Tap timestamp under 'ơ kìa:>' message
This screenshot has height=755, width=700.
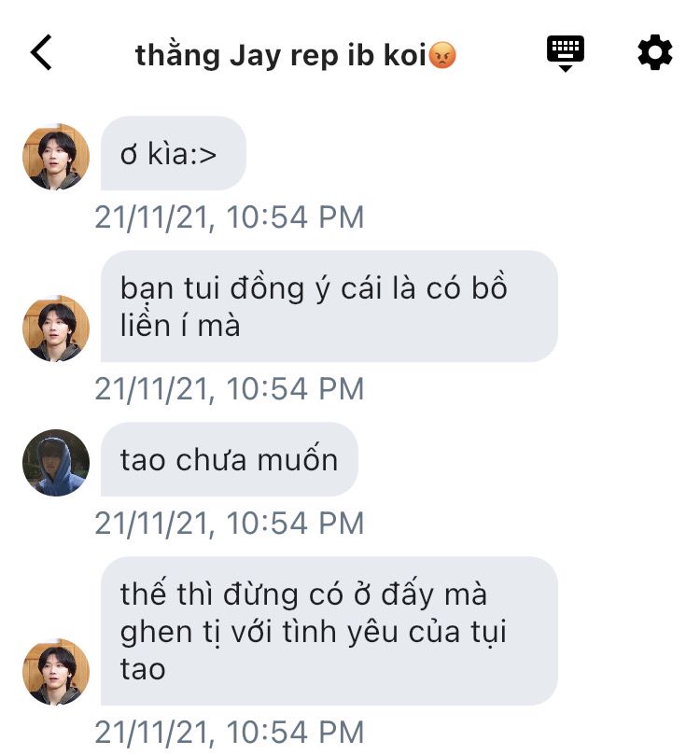230,217
